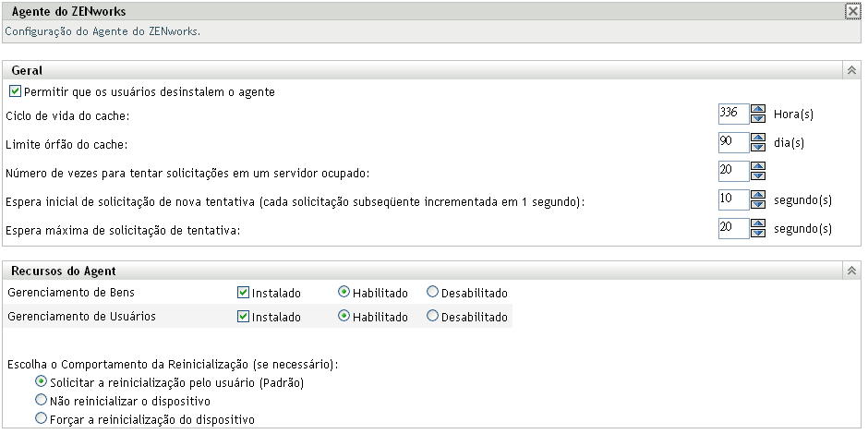Click the Ciclo de vida do cache field
The height and width of the screenshot is (434, 868).
733,115
